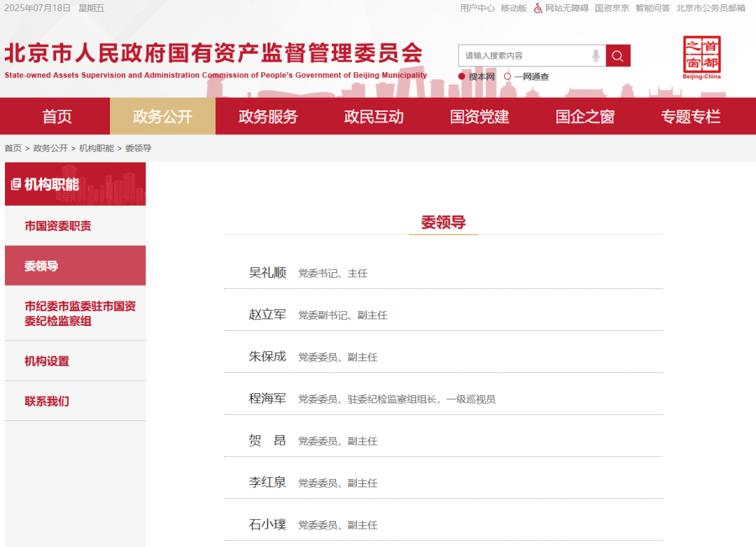
Task: Click the 智能问答 top link
Action: (x=652, y=8)
